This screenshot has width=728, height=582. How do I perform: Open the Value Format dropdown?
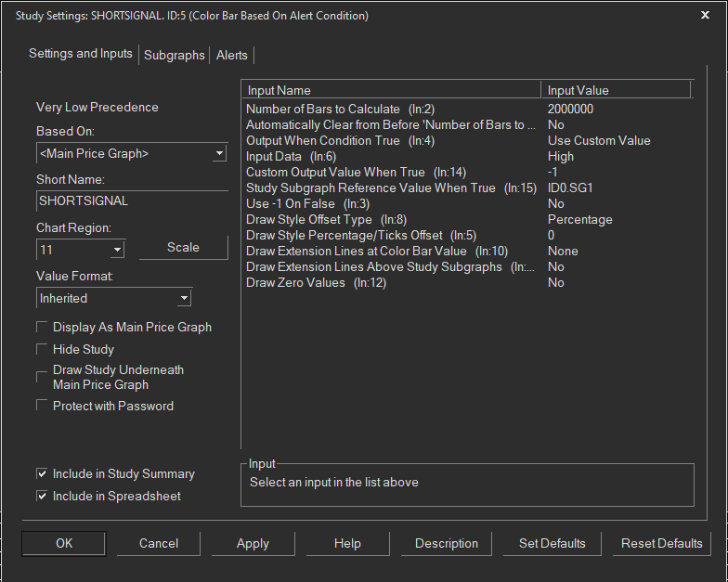tap(184, 298)
